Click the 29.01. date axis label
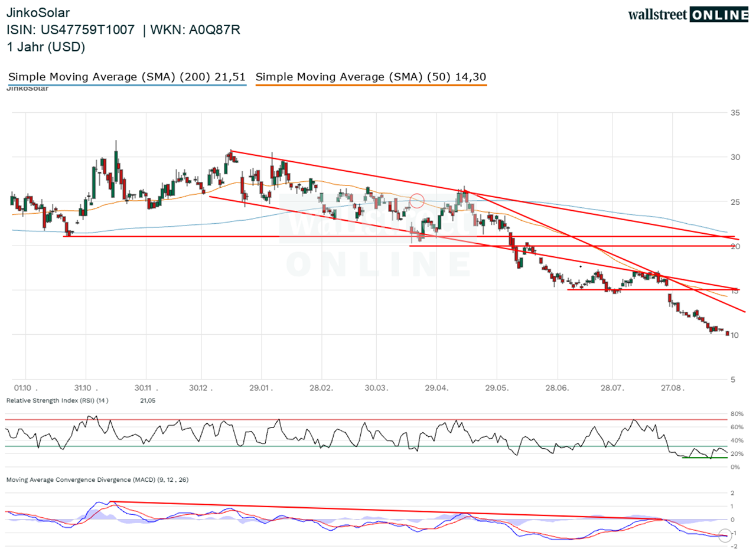 point(260,387)
